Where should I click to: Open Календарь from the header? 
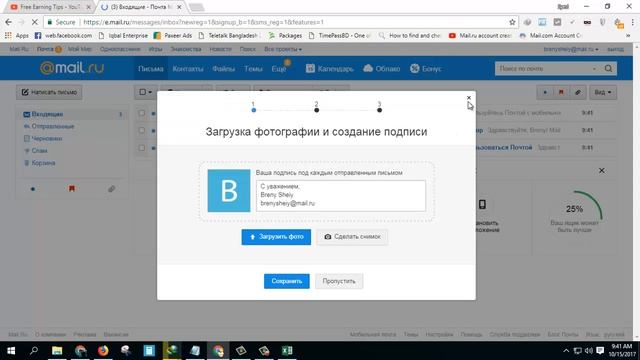pyautogui.click(x=330, y=69)
